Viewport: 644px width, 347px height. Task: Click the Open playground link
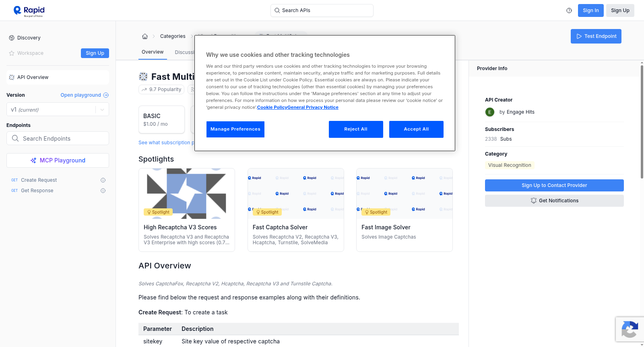[85, 95]
